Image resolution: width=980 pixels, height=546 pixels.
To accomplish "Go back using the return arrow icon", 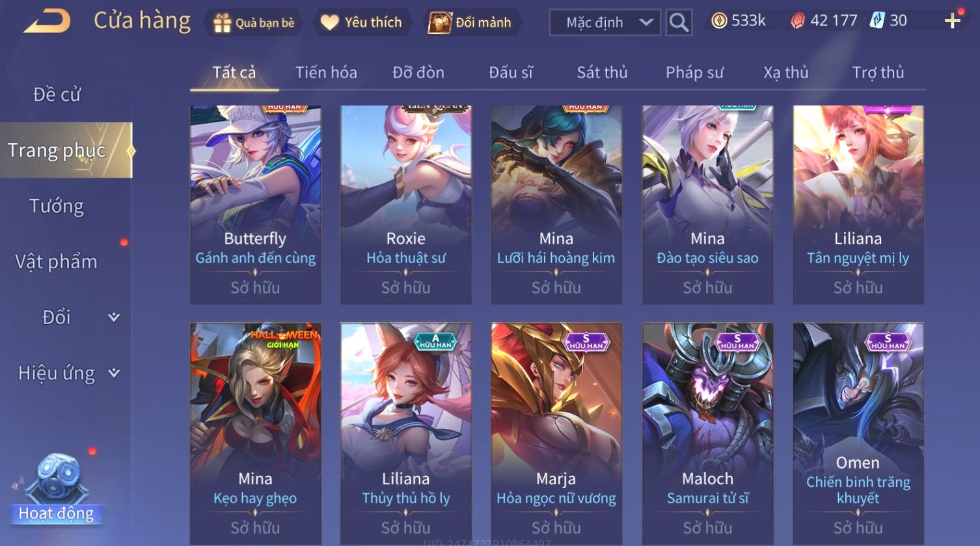I will 47,21.
